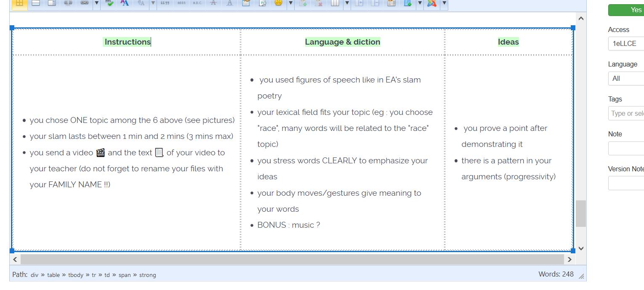Image resolution: width=644 pixels, height=290 pixels.
Task: Open dropdown arrow beside the smiley icon
Action: (x=290, y=3)
